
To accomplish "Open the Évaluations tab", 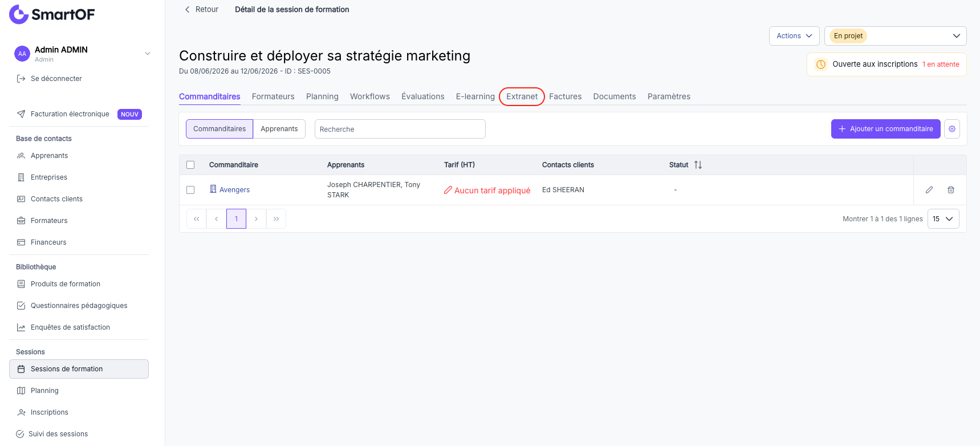I will [x=423, y=96].
